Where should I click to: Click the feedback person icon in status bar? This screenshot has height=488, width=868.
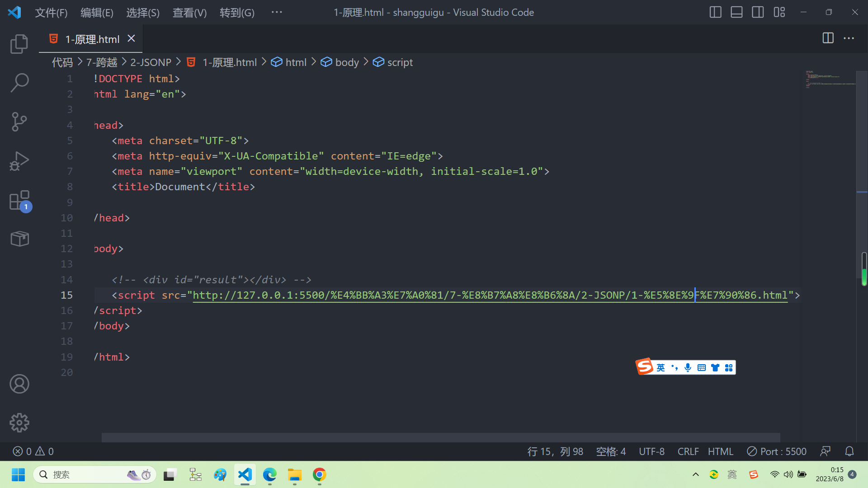tap(826, 451)
